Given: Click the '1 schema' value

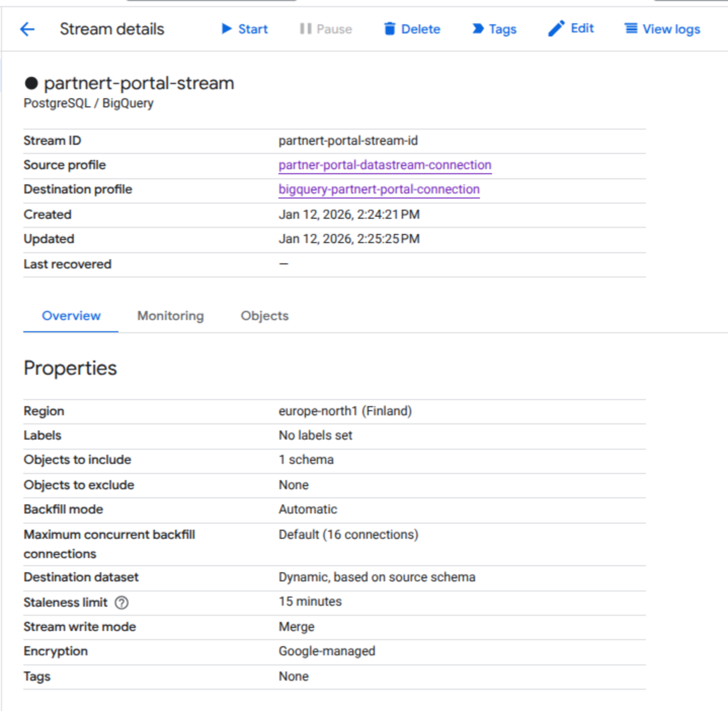Looking at the screenshot, I should point(306,460).
